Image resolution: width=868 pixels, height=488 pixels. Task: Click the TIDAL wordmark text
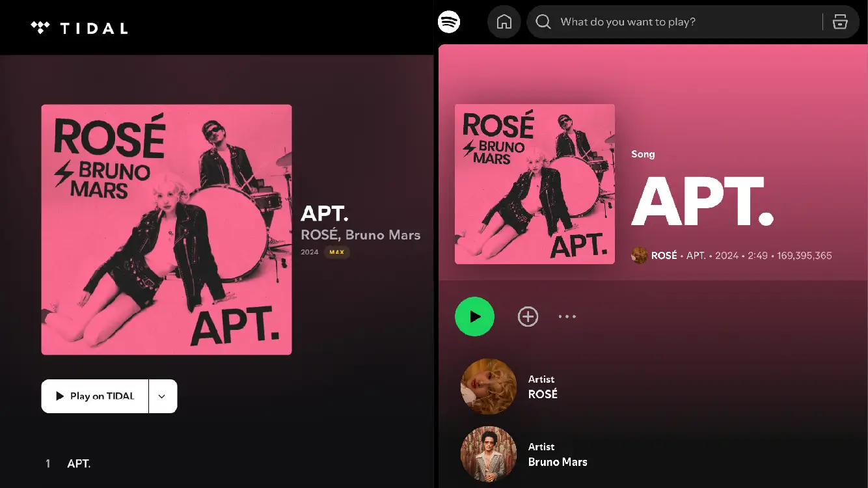(94, 28)
